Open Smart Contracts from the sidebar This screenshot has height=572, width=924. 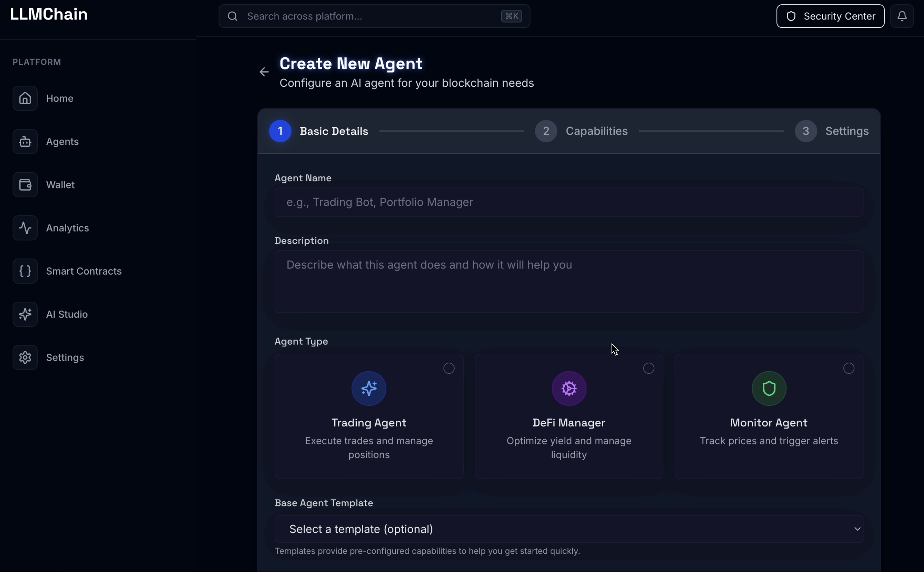83,271
